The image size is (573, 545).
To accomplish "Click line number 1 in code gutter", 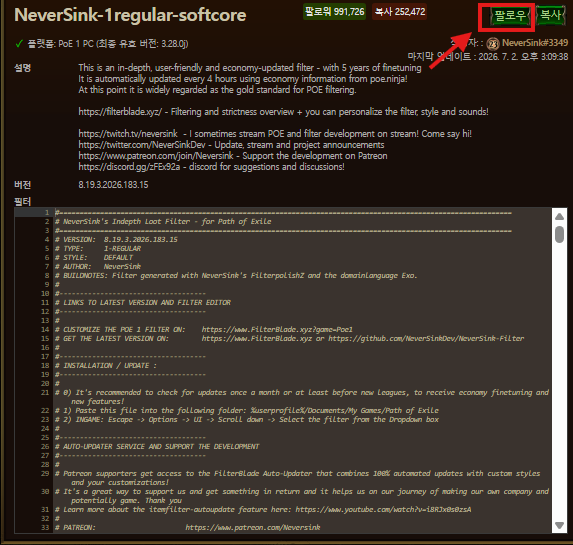I will click(x=47, y=212).
